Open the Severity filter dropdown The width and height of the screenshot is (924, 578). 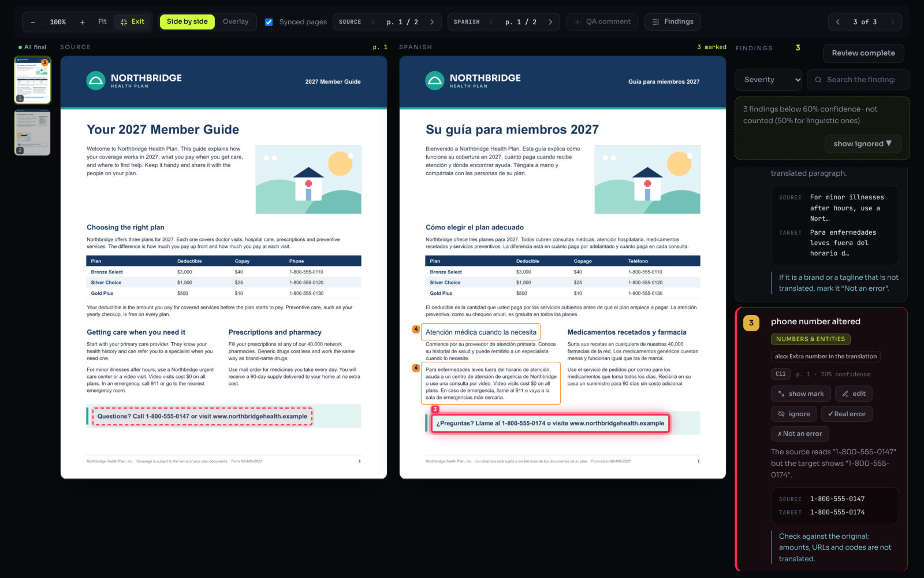point(769,80)
